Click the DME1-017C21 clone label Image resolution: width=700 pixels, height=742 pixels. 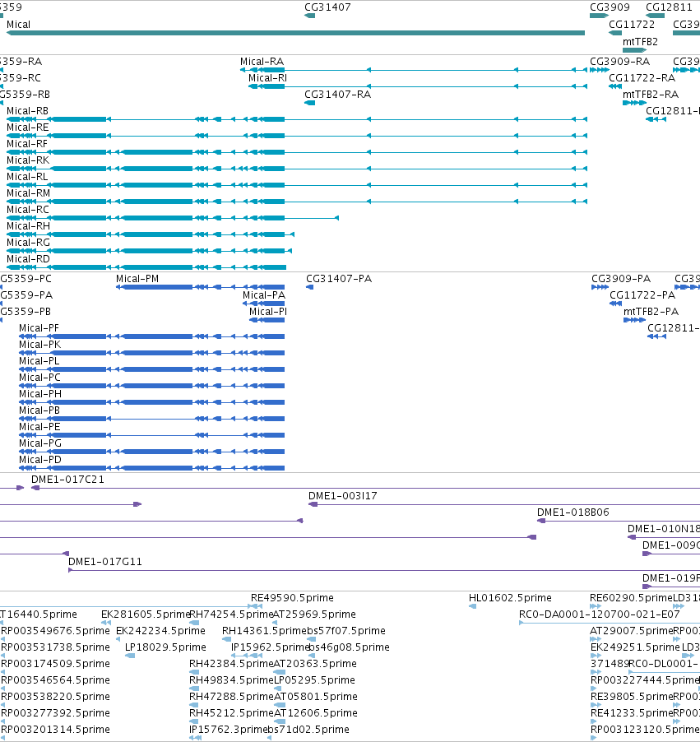pyautogui.click(x=67, y=480)
